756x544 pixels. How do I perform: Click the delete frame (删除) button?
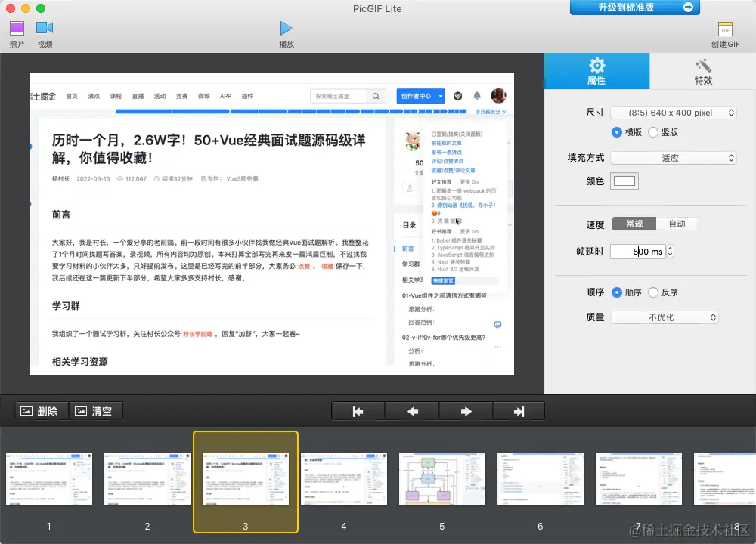click(x=42, y=411)
